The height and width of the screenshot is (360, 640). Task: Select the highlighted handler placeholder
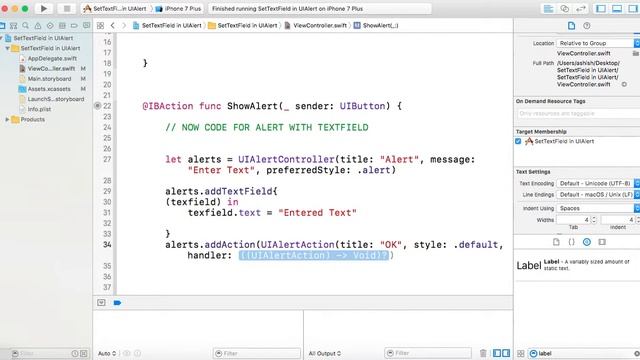(314, 256)
